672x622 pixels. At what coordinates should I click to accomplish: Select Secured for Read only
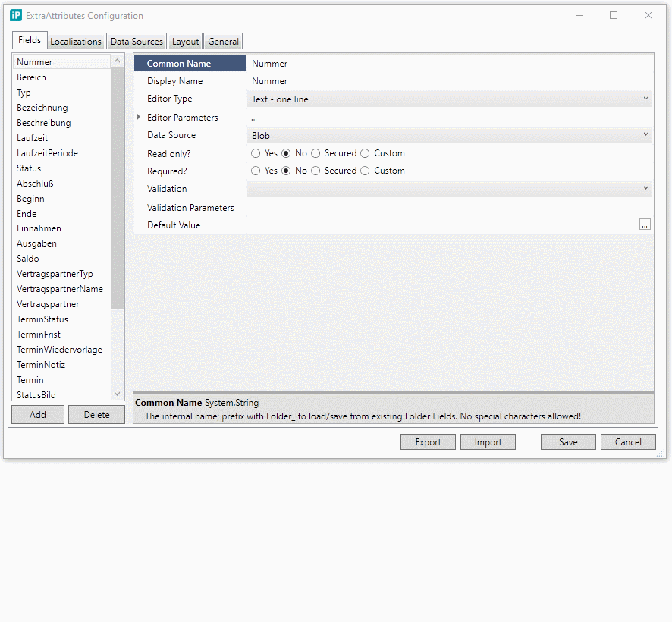click(x=316, y=153)
